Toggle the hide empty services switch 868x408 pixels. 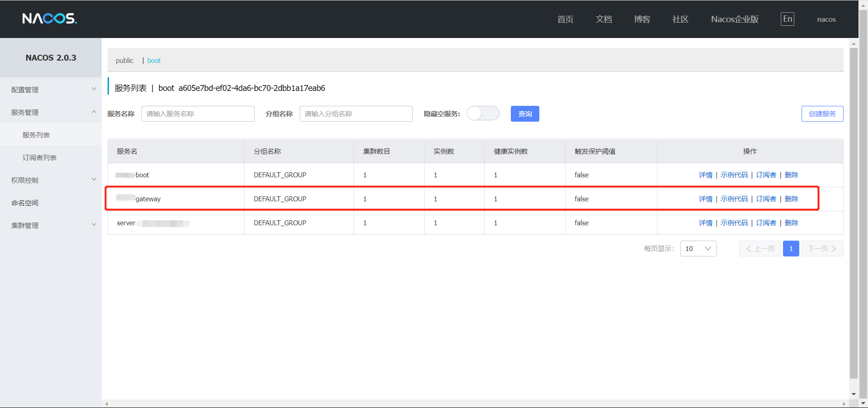point(483,113)
